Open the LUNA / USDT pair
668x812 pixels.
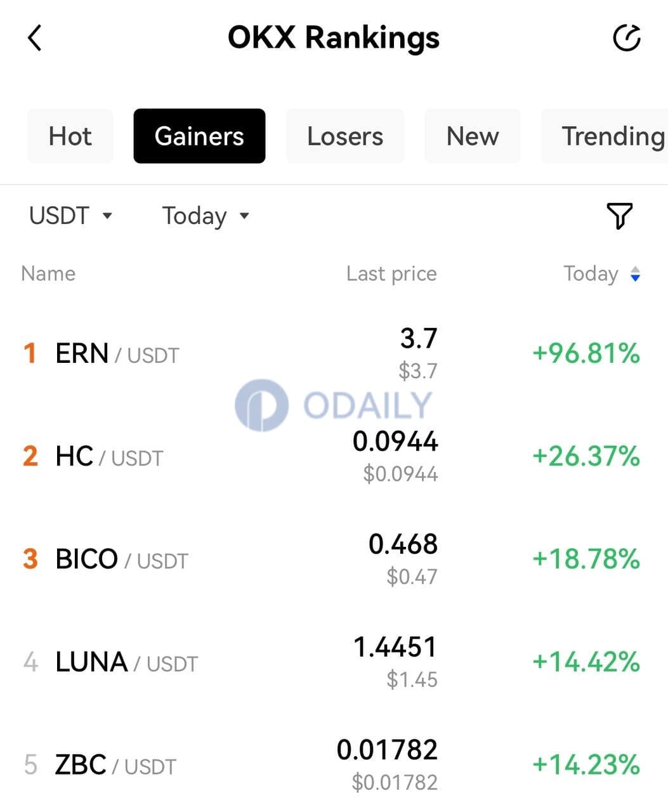(334, 662)
